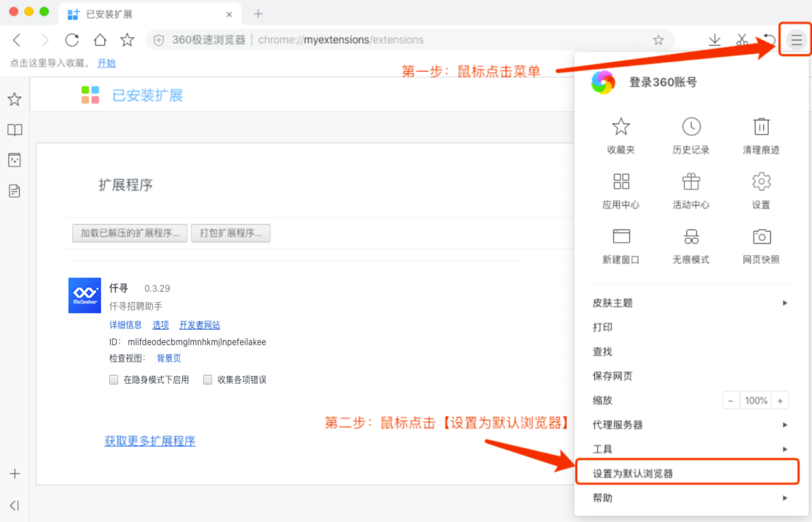Image resolution: width=812 pixels, height=522 pixels.
Task: Open 设置 gear icon
Action: [761, 191]
